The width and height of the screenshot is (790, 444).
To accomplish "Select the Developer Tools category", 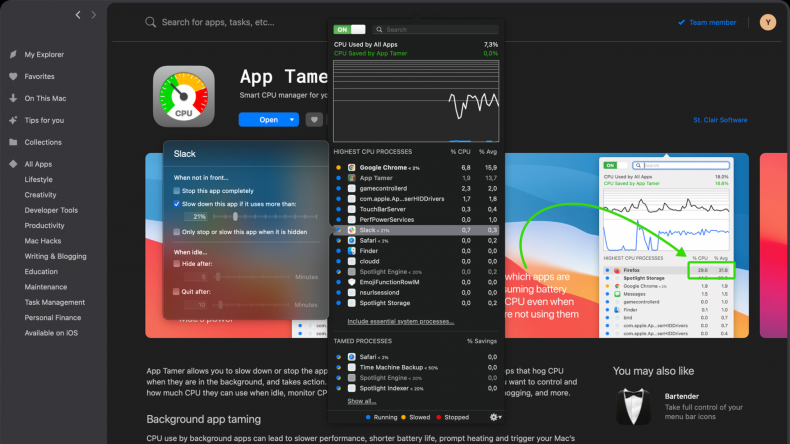I will (x=51, y=210).
